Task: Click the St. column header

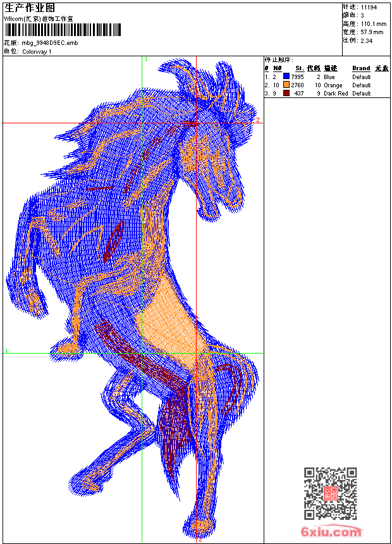Action: coord(299,68)
